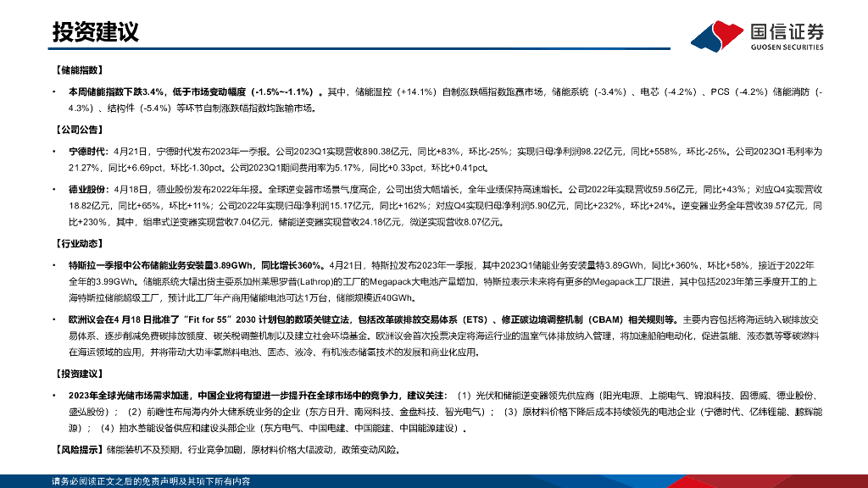
Task: Click the 德业股份 bold company name
Action: (x=88, y=190)
